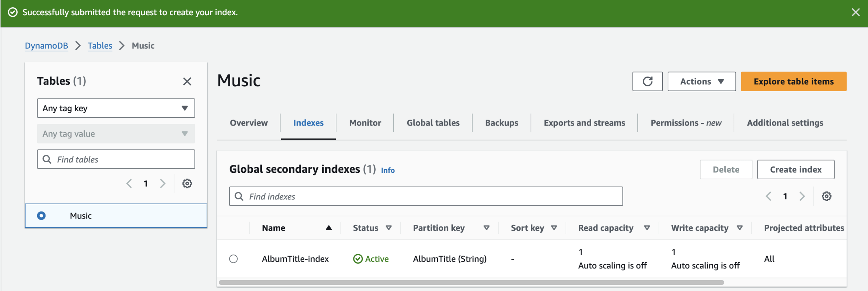Expand the Actions dropdown menu
This screenshot has width=868, height=291.
coord(701,82)
